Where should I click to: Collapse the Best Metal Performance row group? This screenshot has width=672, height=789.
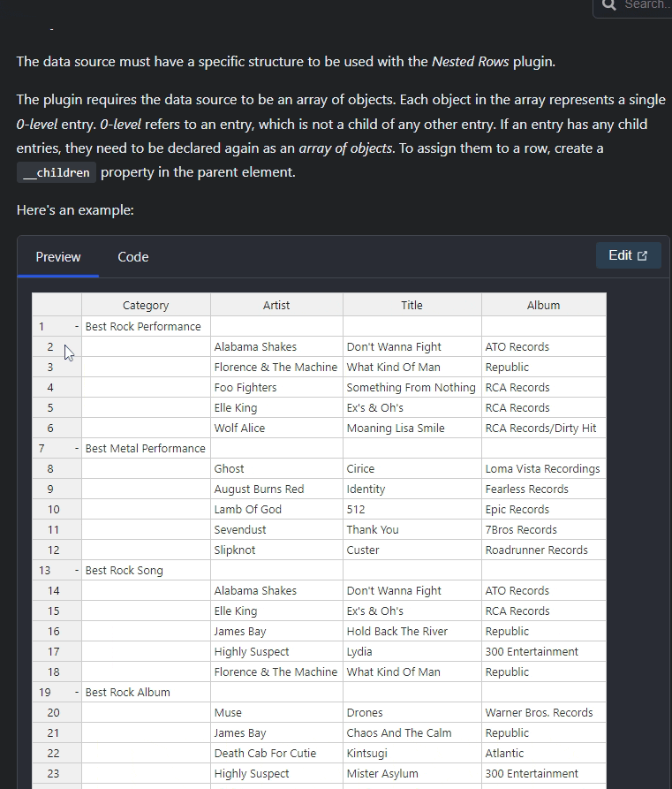[x=77, y=448]
